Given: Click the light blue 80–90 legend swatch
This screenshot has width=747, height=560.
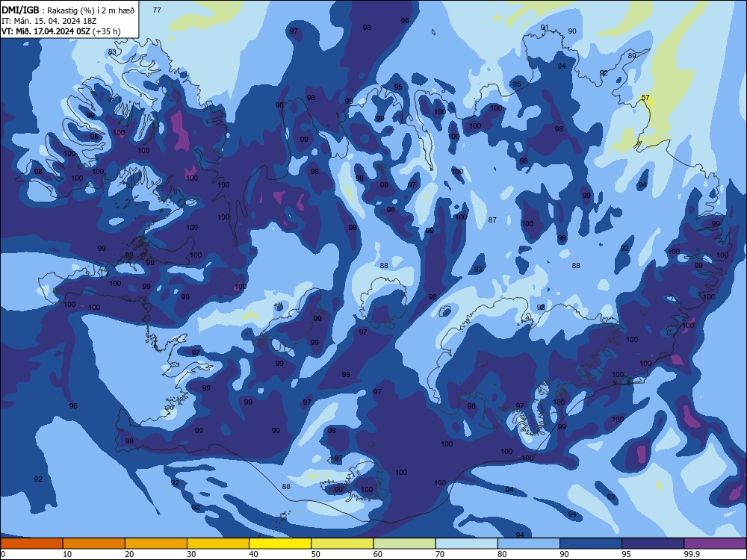Looking at the screenshot, I should pyautogui.click(x=529, y=544).
